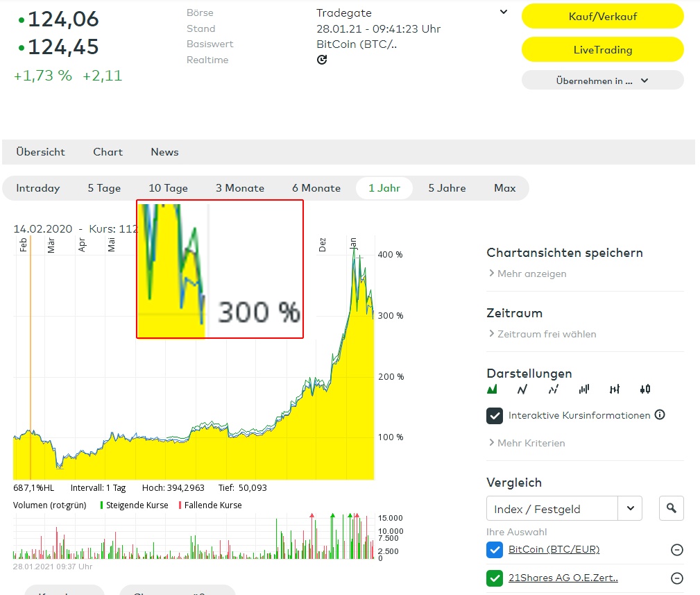Open the Tradegate exchange dropdown

[503, 12]
